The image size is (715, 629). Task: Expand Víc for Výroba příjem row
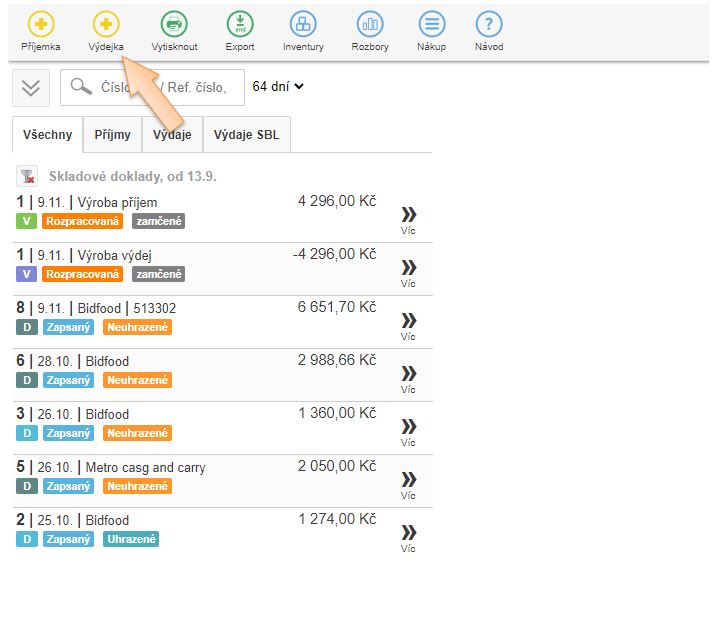pos(408,219)
